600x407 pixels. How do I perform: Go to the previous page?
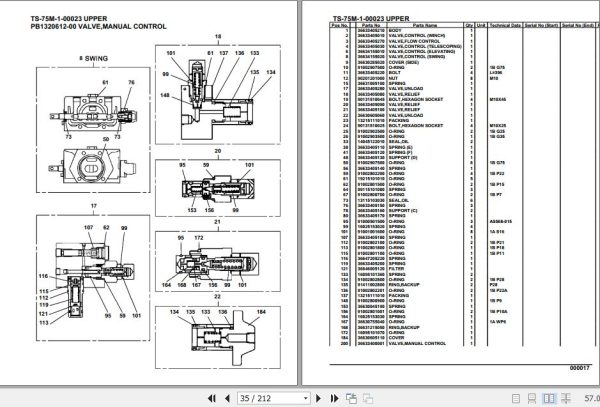pyautogui.click(x=227, y=398)
